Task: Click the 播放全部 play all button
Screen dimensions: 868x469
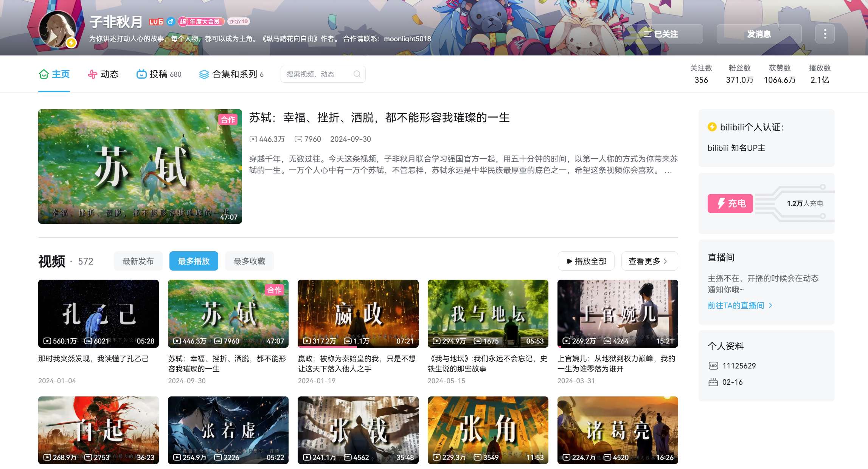Action: 586,261
